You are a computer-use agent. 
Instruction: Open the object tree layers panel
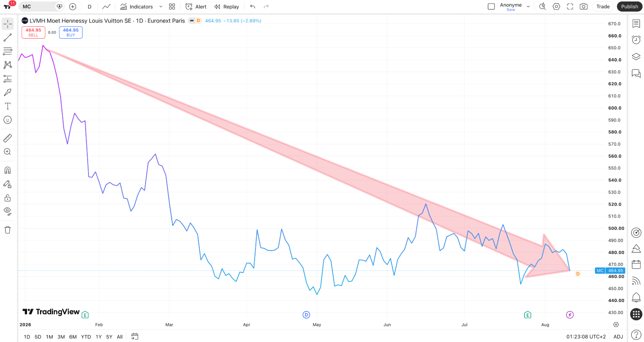636,57
